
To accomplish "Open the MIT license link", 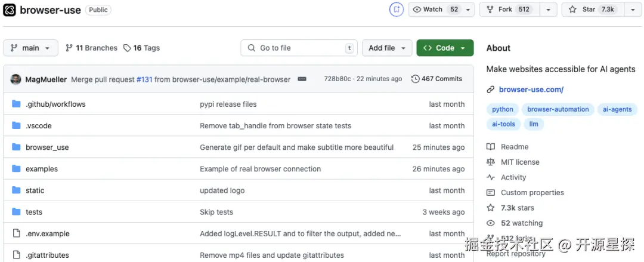I will click(520, 162).
